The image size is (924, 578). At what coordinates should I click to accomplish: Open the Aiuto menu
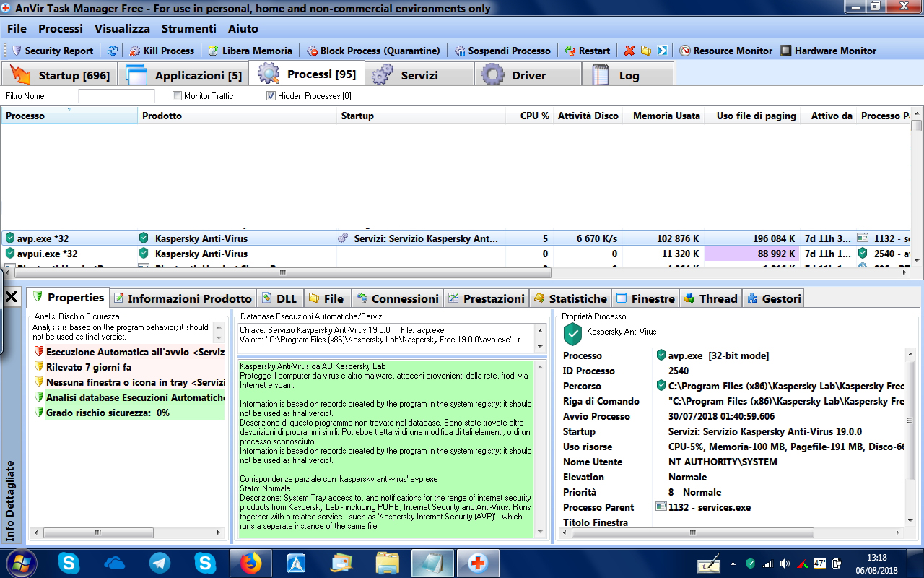click(x=243, y=28)
